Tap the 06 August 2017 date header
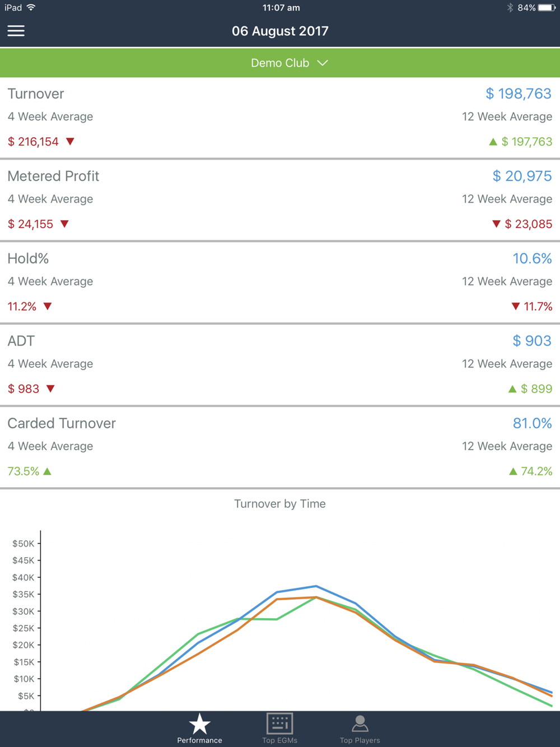560x747 pixels. [280, 31]
